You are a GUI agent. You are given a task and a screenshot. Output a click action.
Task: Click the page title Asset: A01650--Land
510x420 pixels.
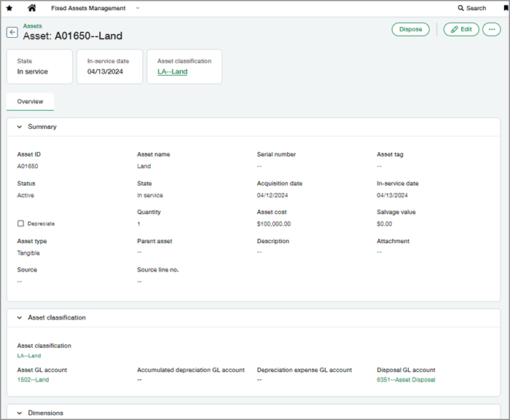[x=73, y=36]
